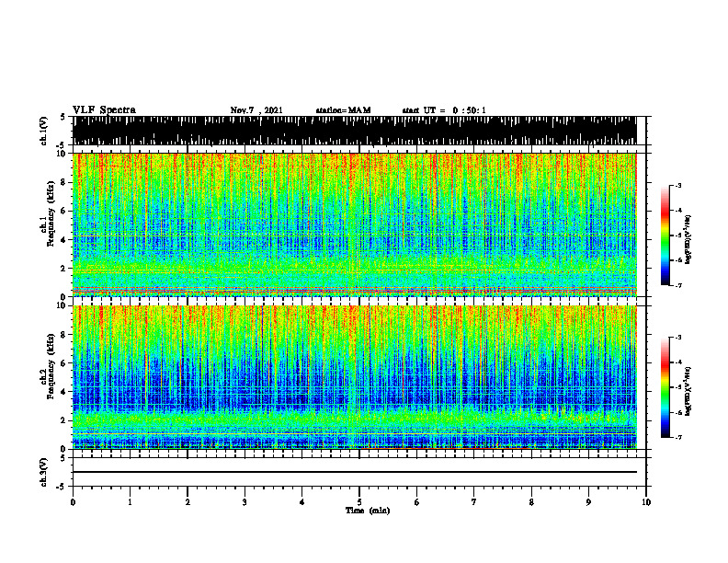Click the ch.1 black waveform strip
This screenshot has height=563, width=728.
tap(354, 131)
